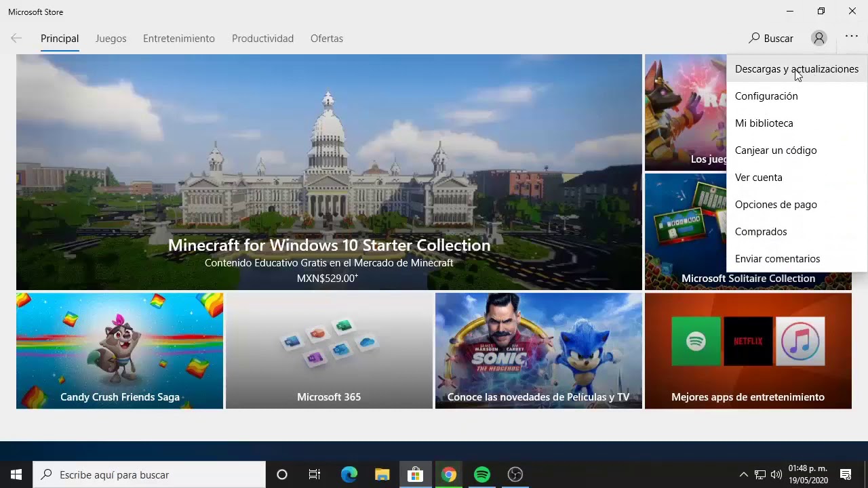
Task: Open Configuración from the menu
Action: point(796,96)
